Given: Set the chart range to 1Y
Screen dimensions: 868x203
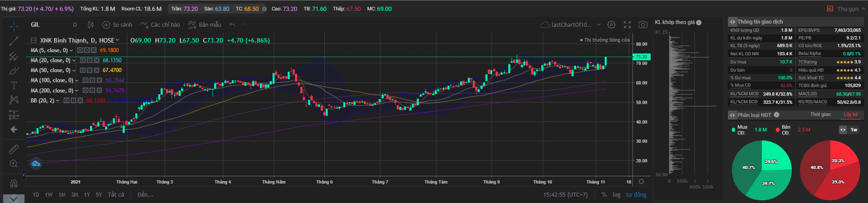Looking at the screenshot, I should click(x=87, y=195).
